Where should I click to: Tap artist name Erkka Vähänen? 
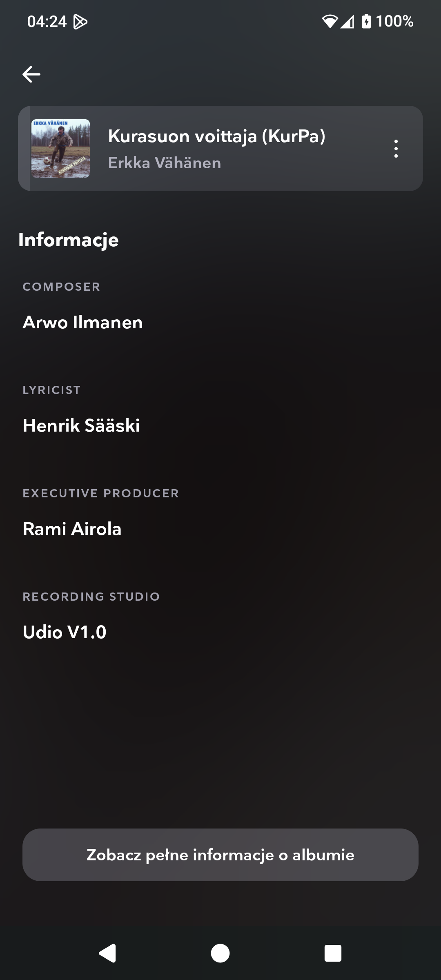(x=165, y=163)
